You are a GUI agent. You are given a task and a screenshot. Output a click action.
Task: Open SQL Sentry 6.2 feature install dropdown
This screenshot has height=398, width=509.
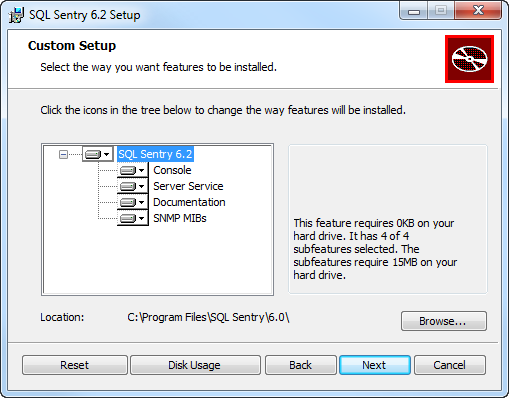98,154
